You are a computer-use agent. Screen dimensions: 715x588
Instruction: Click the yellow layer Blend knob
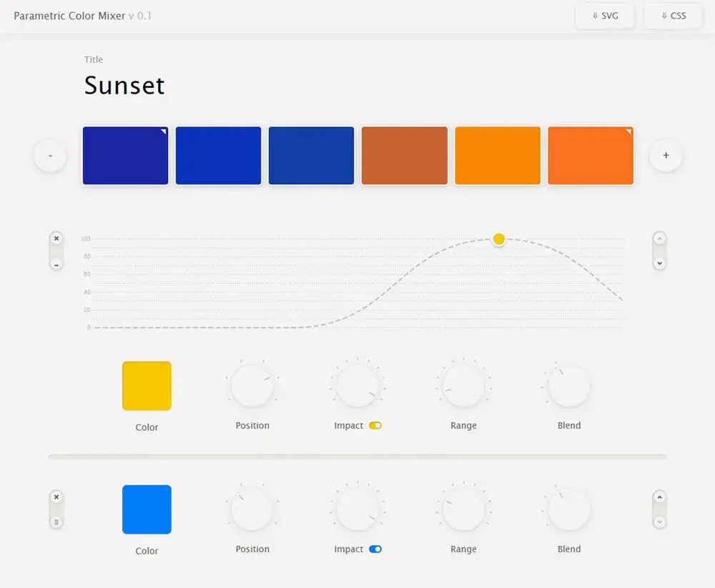(569, 386)
